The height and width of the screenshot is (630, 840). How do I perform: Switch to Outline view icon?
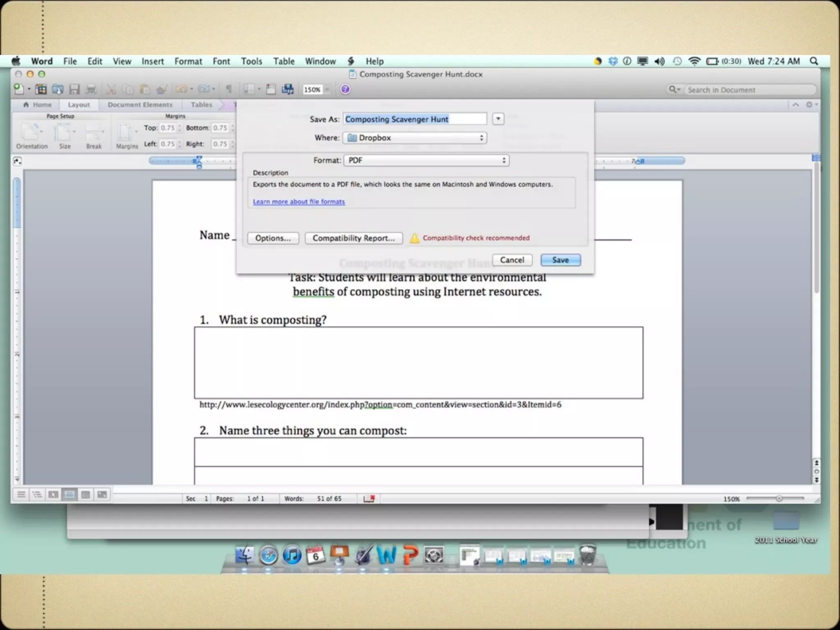tap(37, 495)
